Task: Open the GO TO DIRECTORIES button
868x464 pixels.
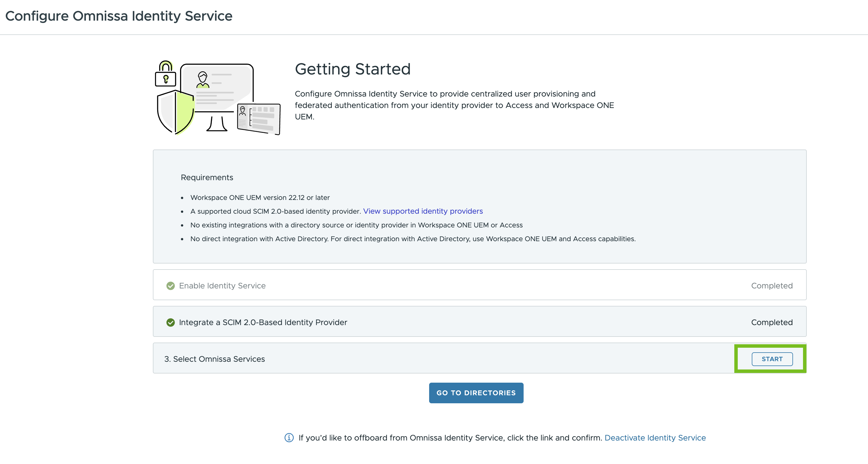Action: [476, 393]
